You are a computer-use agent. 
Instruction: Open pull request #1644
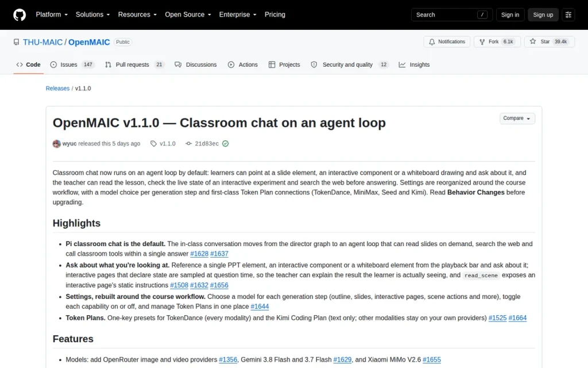(x=260, y=306)
